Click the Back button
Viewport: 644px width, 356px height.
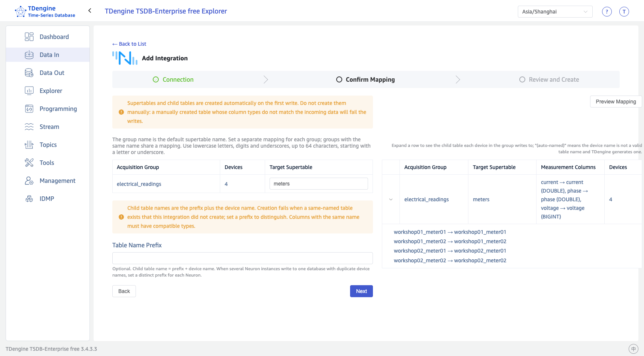point(124,291)
